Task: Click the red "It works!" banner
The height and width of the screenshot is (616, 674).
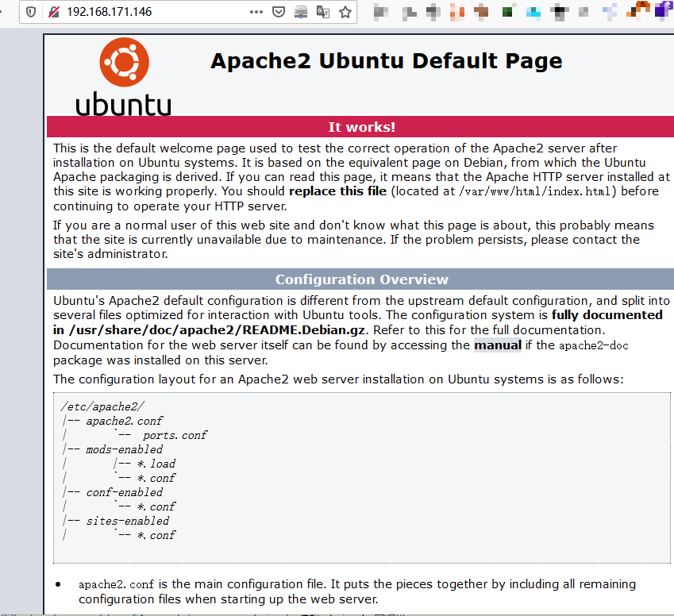Action: (360, 126)
